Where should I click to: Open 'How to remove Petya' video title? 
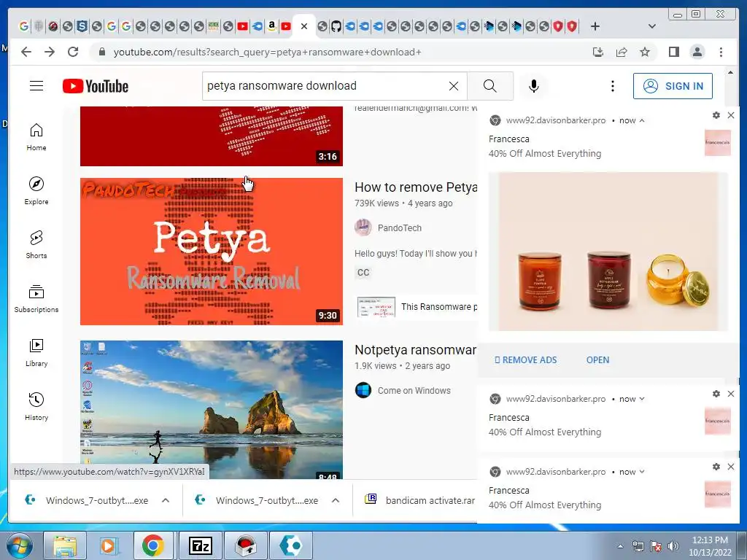415,187
